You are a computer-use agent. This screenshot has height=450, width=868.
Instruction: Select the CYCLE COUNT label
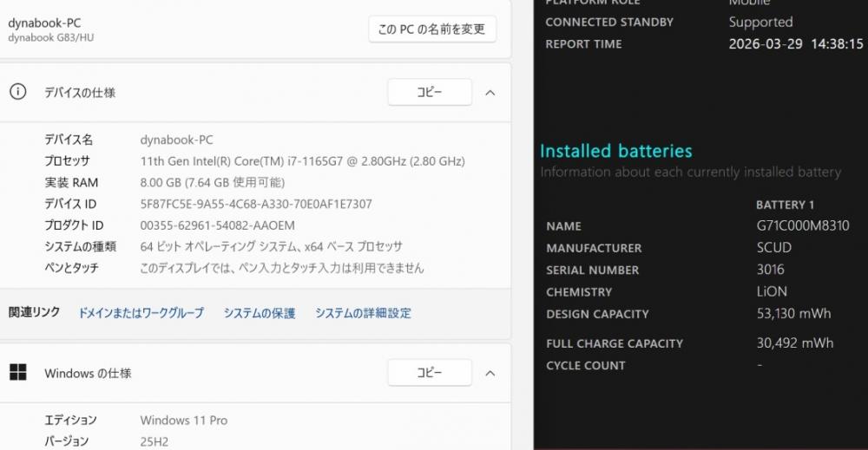pyautogui.click(x=586, y=365)
